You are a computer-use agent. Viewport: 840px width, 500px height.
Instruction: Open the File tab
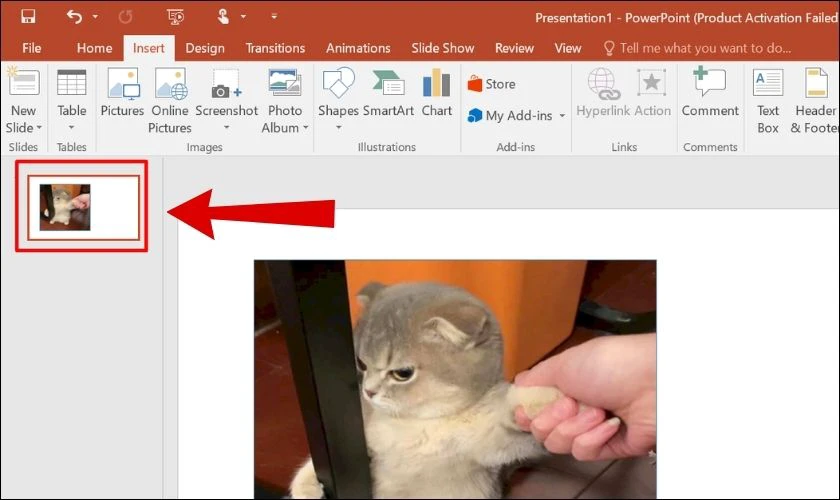[x=32, y=48]
